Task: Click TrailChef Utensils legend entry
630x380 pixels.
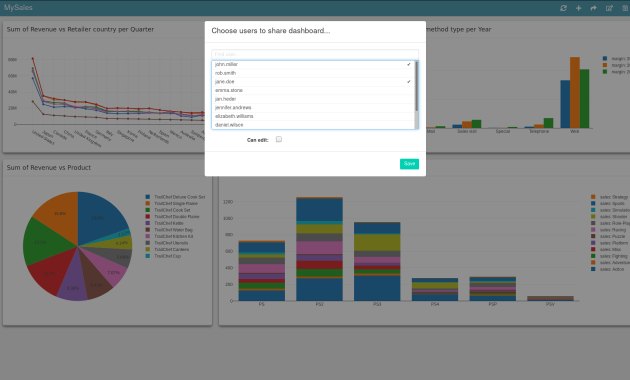Action: pyautogui.click(x=167, y=243)
